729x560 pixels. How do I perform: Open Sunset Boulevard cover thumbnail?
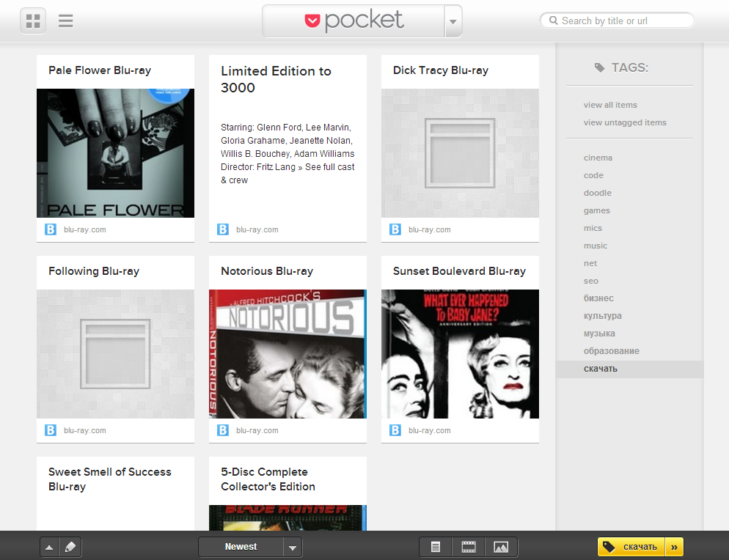pos(460,354)
